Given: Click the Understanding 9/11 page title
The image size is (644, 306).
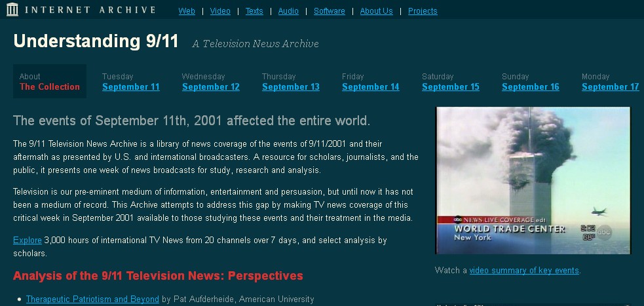Looking at the screenshot, I should tap(96, 41).
